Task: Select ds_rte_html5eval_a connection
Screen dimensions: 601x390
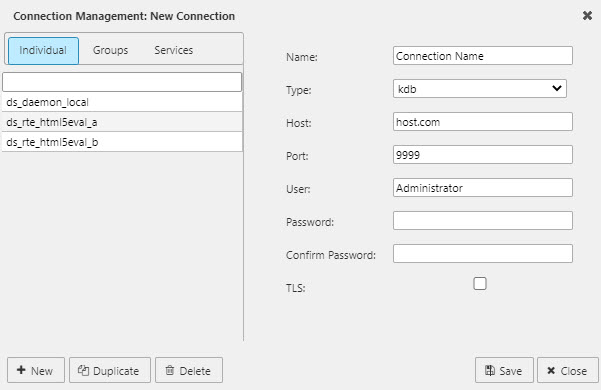Action: [122, 122]
